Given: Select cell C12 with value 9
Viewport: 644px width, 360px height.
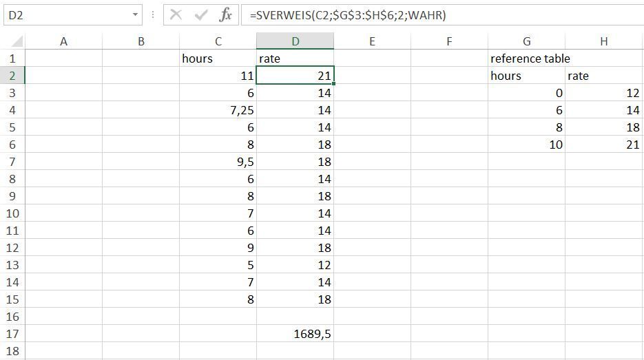Looking at the screenshot, I should (218, 248).
